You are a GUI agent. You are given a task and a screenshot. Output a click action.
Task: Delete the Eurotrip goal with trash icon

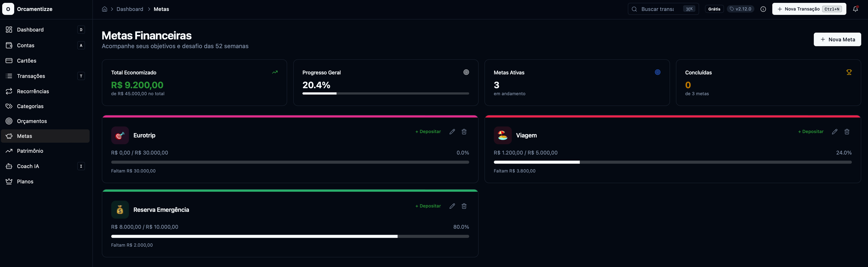(464, 132)
